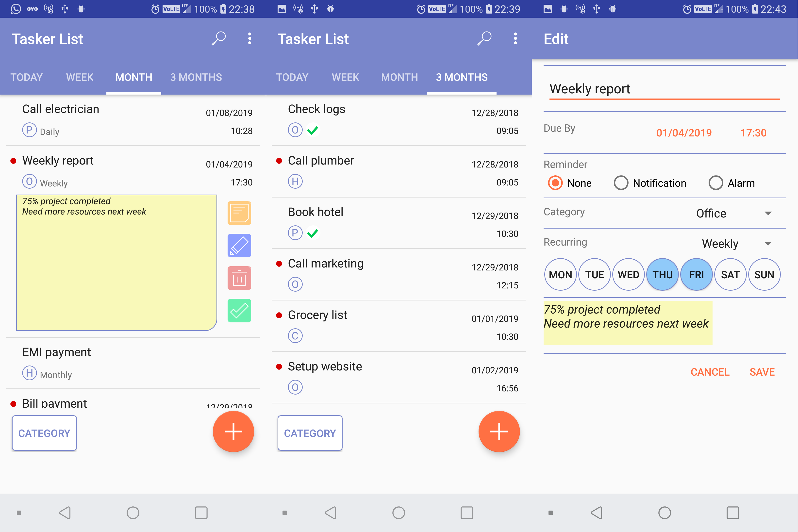Change the due date 01/04/2019

click(684, 133)
